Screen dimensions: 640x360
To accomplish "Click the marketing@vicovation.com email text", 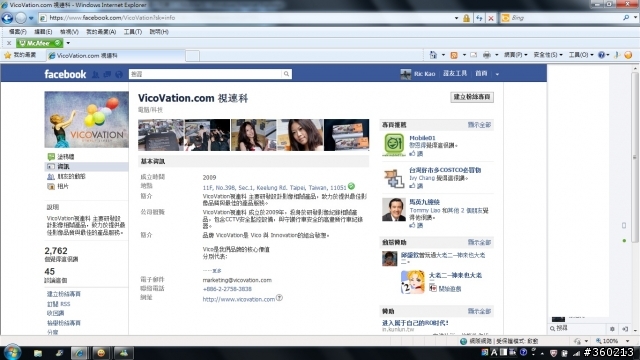I will click(237, 280).
